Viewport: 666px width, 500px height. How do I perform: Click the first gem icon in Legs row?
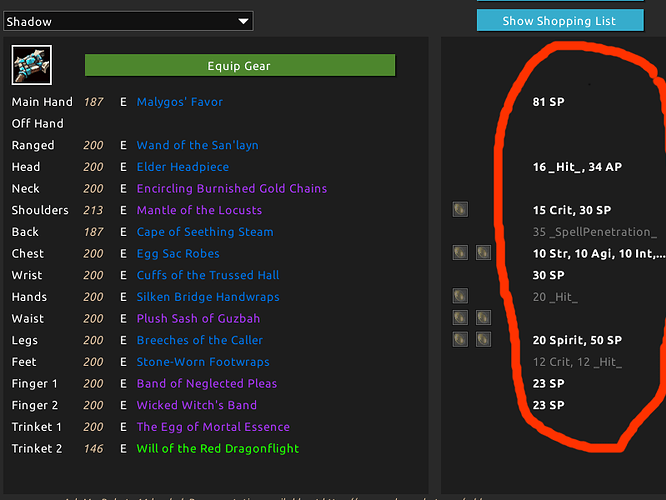(x=460, y=339)
